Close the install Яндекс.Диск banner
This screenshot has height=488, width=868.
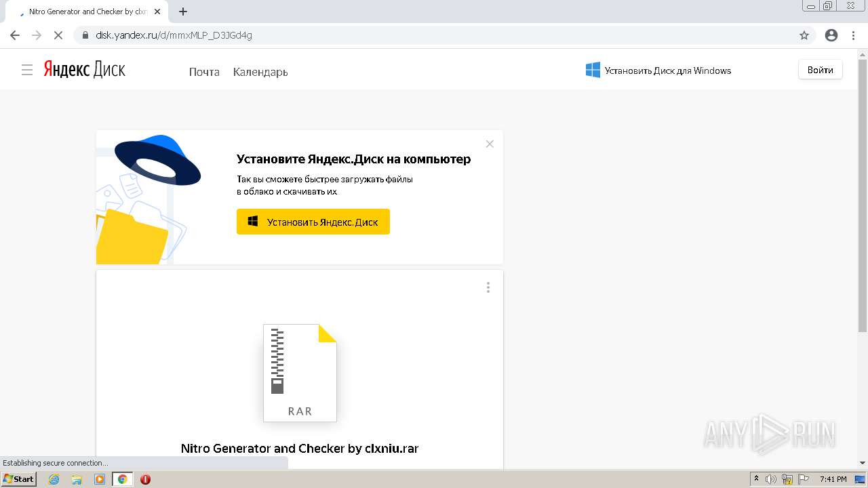490,144
